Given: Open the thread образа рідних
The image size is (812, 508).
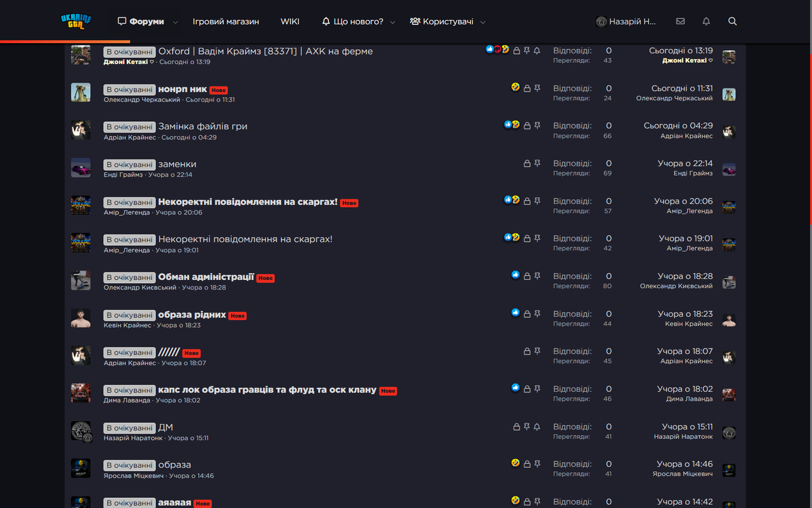Looking at the screenshot, I should pyautogui.click(x=192, y=314).
